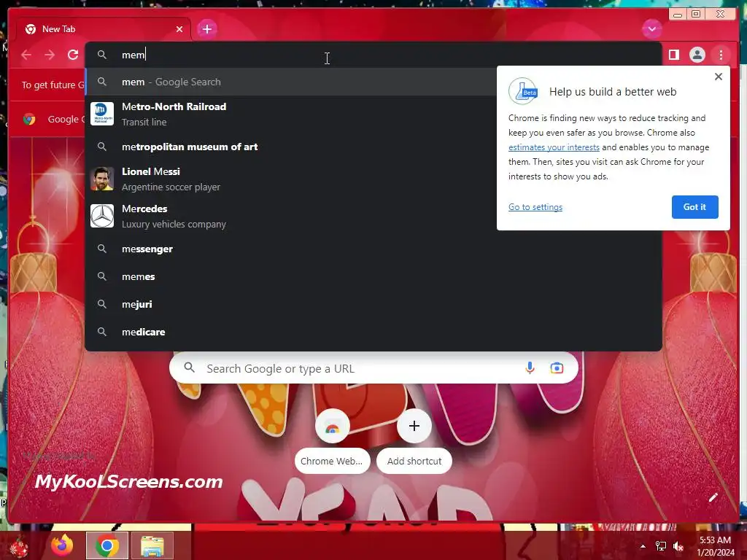Click the network tray icon

pos(661,546)
